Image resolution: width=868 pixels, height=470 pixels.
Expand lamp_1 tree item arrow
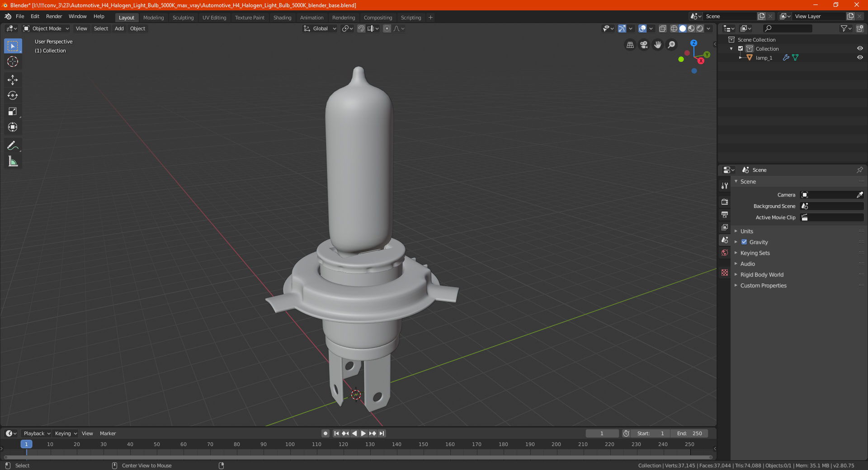click(x=741, y=58)
